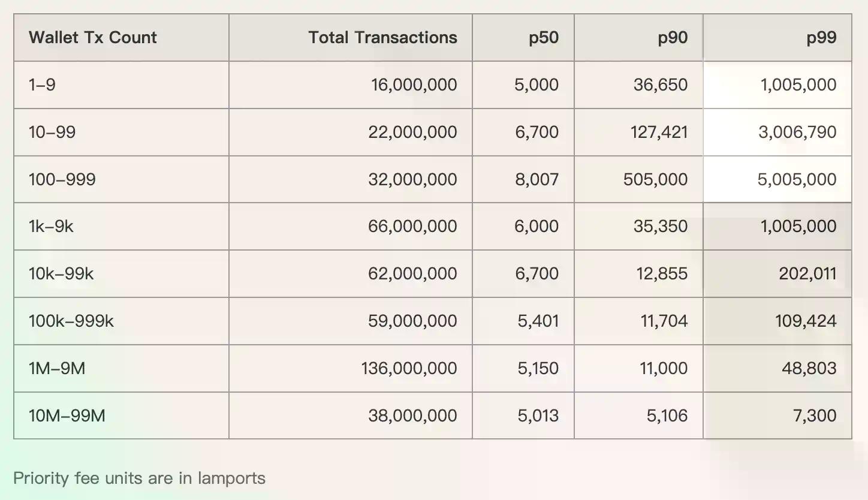This screenshot has width=868, height=500.
Task: Click the Total Transactions column header
Action: 382,38
